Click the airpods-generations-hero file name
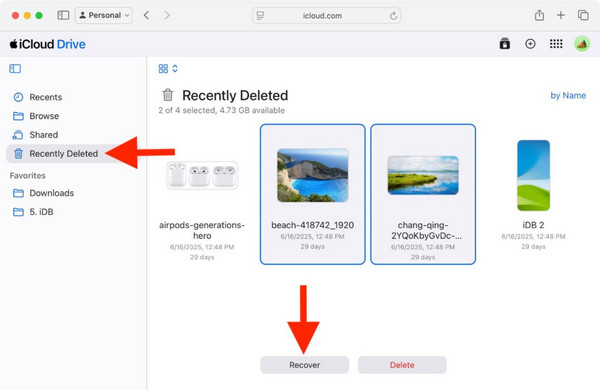This screenshot has height=390, width=600. coord(202,230)
